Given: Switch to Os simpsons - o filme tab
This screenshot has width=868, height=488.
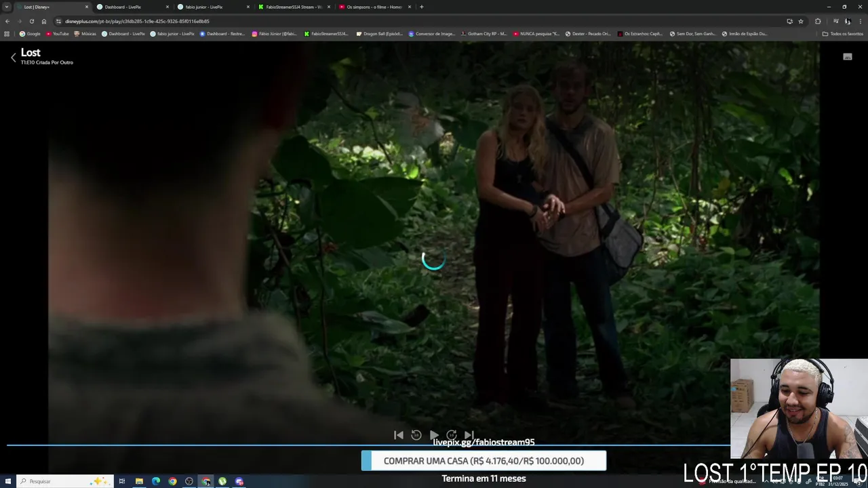Looking at the screenshot, I should [x=374, y=7].
